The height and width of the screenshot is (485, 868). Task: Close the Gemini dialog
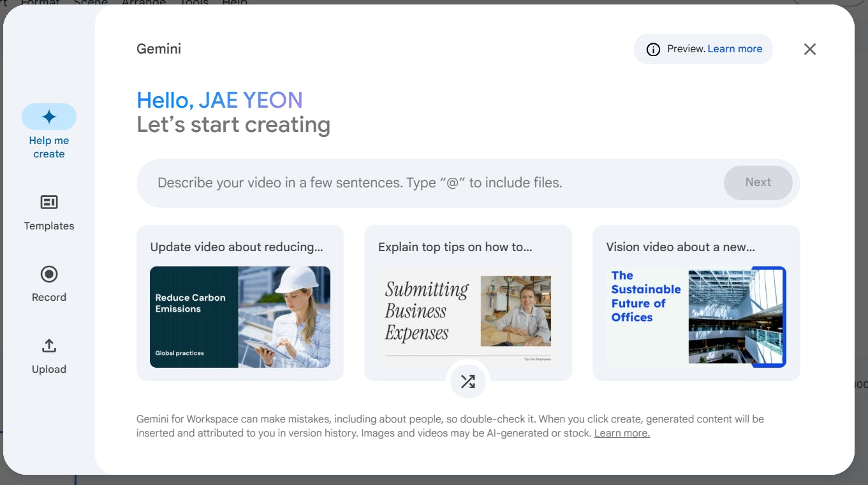(x=810, y=49)
